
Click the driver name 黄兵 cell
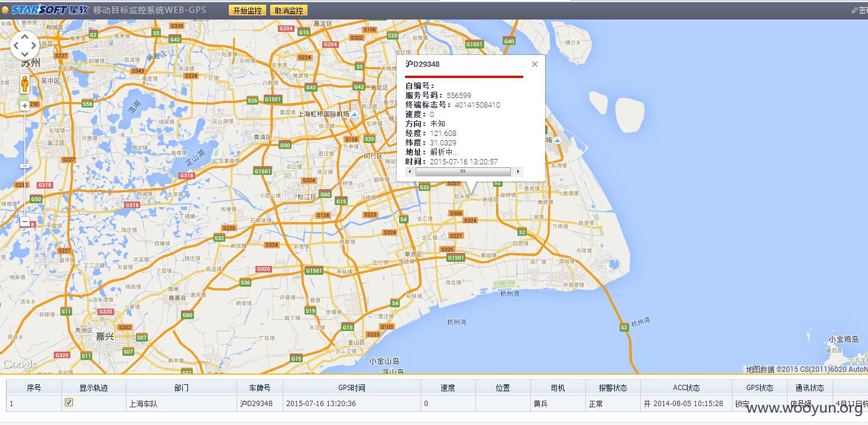tap(558, 404)
